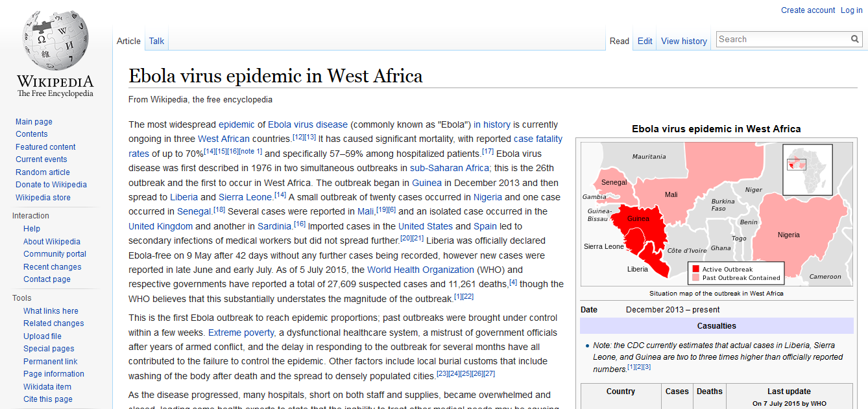Click the Log in link
The height and width of the screenshot is (409, 868).
[852, 10]
